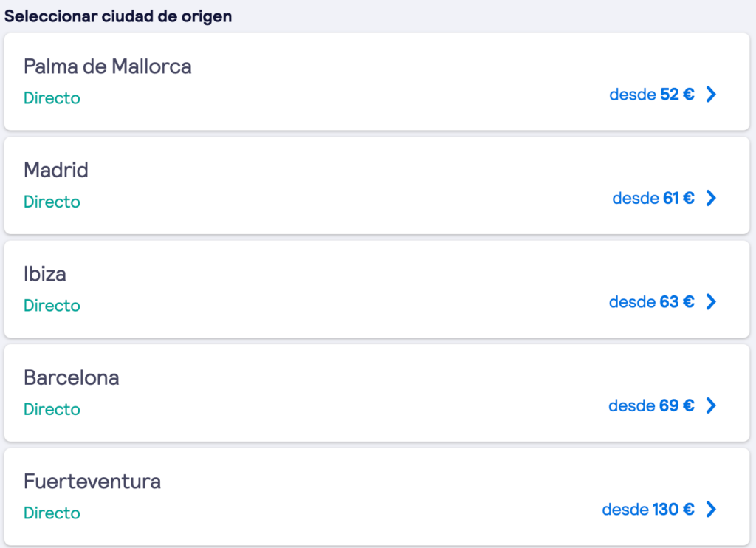Click the chevron arrow next to 52 €

pos(711,95)
